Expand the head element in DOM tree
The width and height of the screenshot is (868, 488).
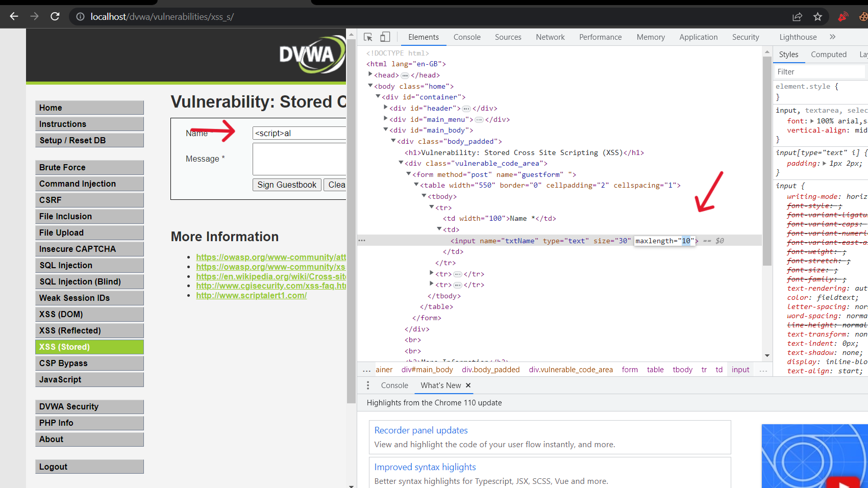pos(370,74)
